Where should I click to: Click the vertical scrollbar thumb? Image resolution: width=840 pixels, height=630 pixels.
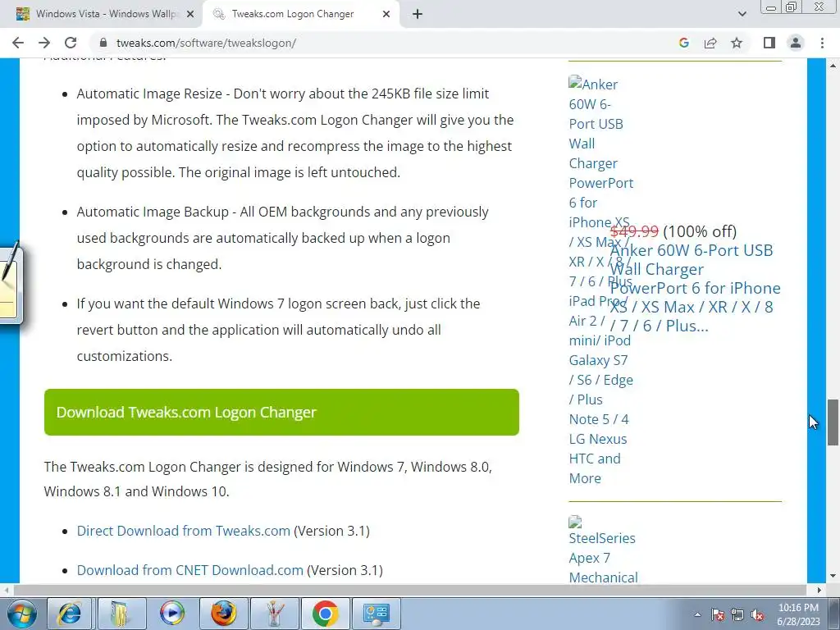click(833, 422)
